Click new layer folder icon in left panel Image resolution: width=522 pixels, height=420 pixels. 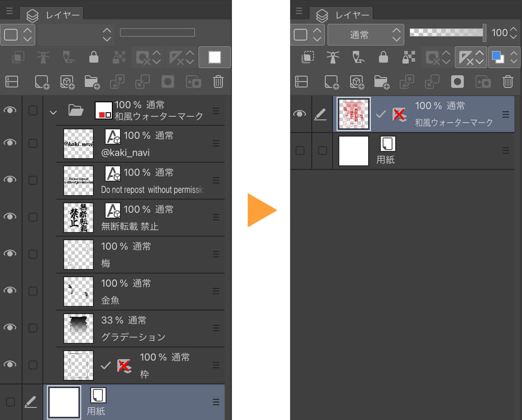tap(92, 82)
